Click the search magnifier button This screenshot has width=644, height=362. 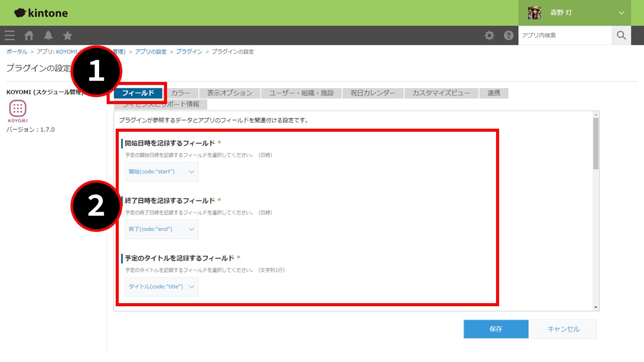point(621,36)
